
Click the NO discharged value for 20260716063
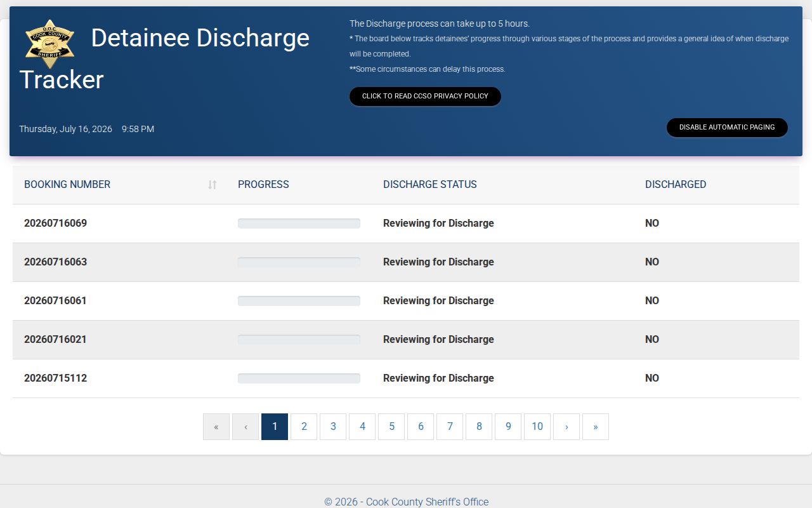pos(652,262)
